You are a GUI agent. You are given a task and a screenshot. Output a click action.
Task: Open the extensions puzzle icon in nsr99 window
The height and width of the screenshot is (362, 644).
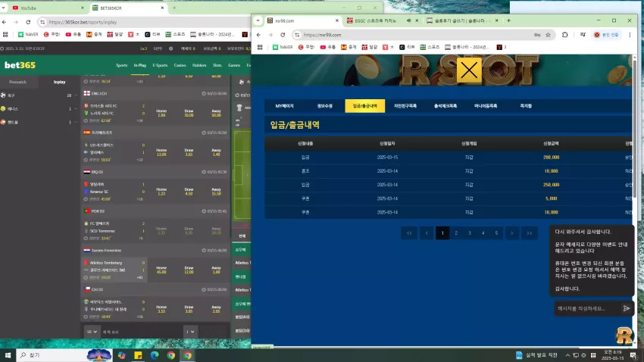[564, 35]
